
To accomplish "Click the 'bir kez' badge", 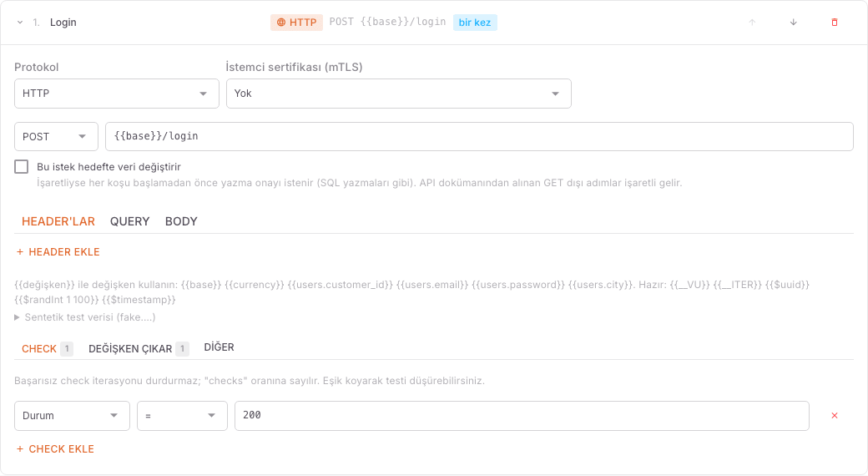I will [x=475, y=23].
